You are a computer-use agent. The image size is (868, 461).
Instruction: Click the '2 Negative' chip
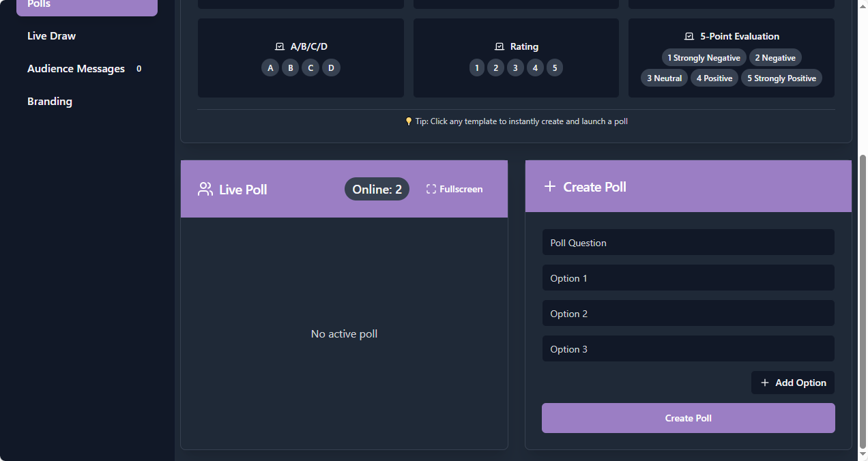click(775, 58)
